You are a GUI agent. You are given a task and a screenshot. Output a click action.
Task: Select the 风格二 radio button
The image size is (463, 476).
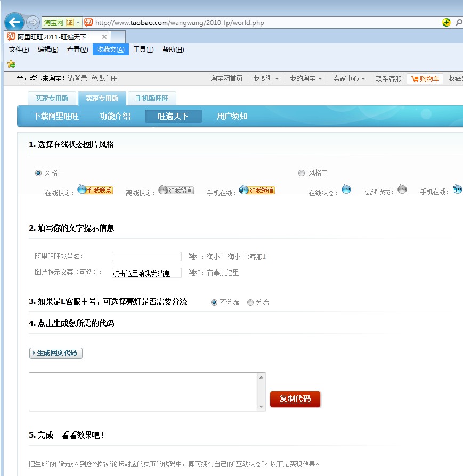[x=302, y=173]
